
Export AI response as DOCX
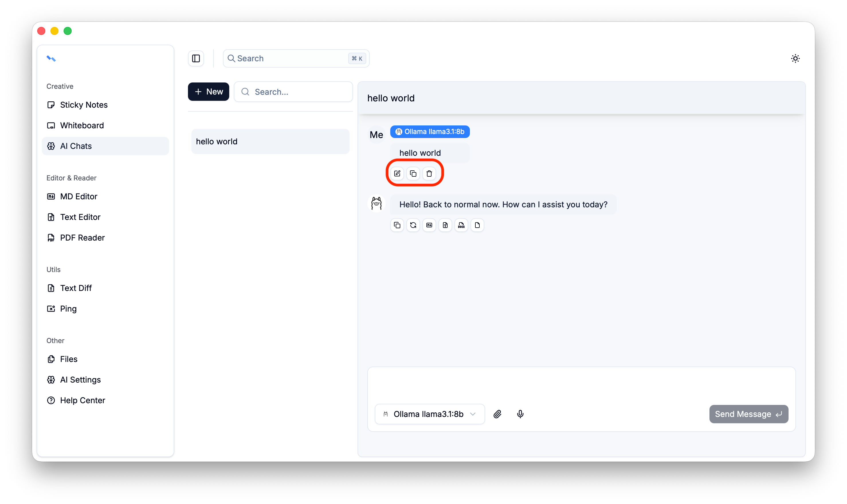point(461,225)
